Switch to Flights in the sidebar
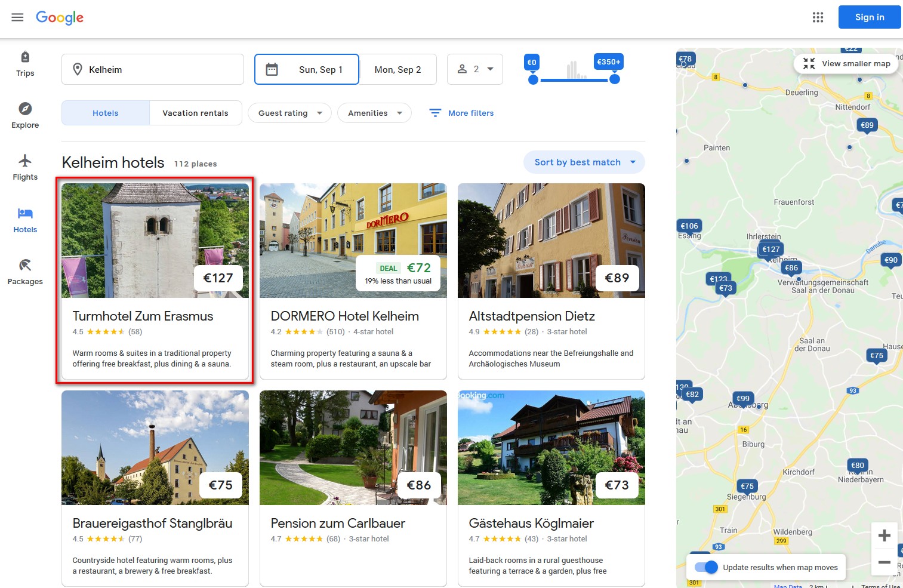Image resolution: width=903 pixels, height=588 pixels. pos(24,167)
